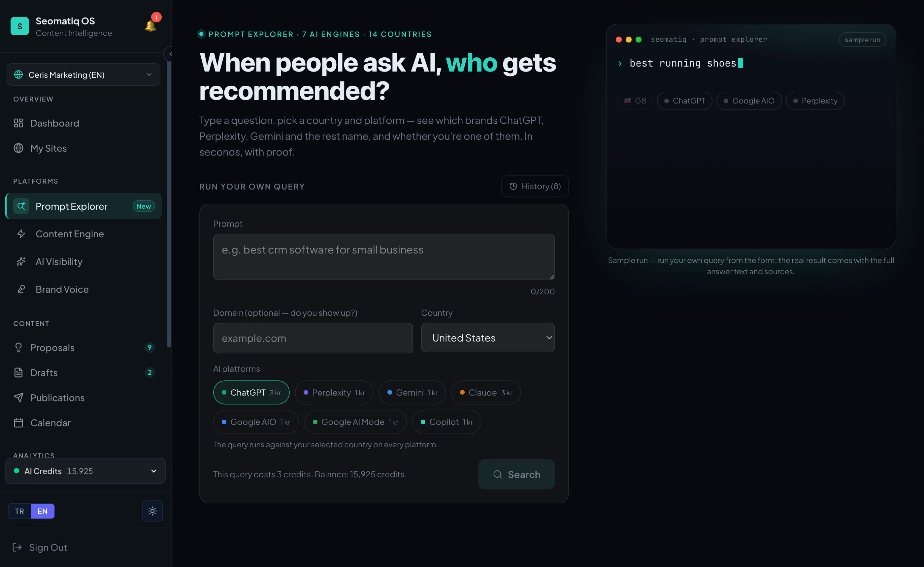Image resolution: width=924 pixels, height=567 pixels.
Task: Switch language to TR
Action: point(19,511)
